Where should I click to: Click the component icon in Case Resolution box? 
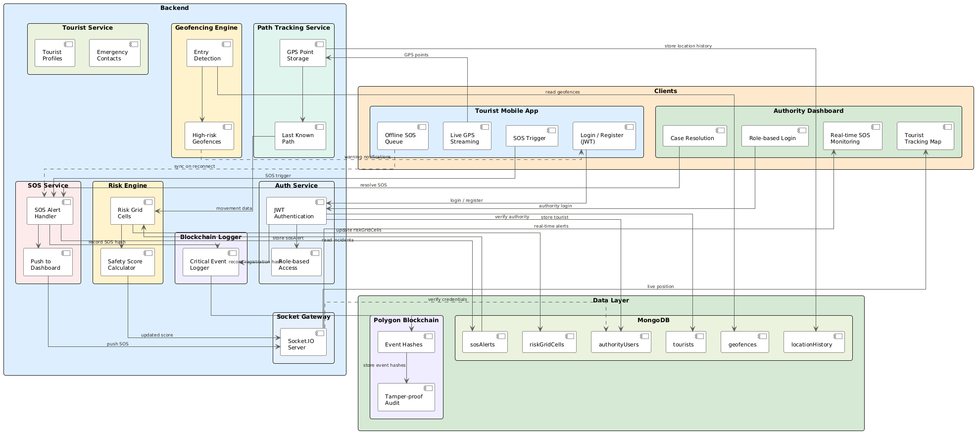[x=720, y=130]
